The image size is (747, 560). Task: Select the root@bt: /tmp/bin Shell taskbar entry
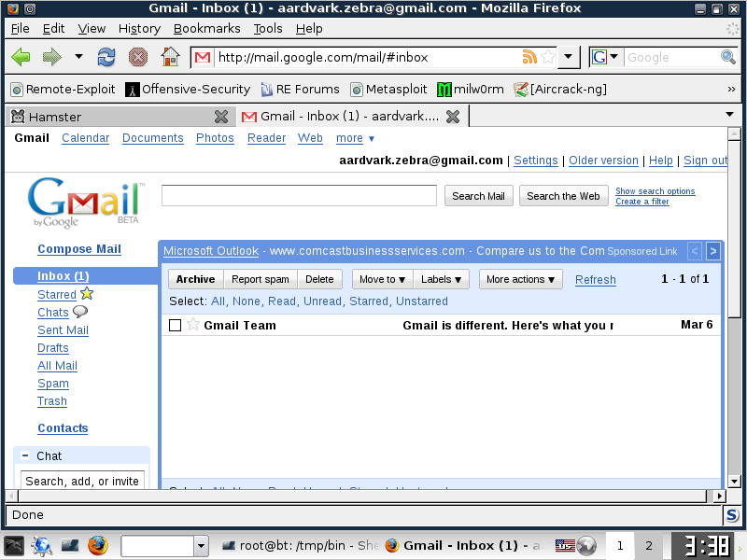299,546
